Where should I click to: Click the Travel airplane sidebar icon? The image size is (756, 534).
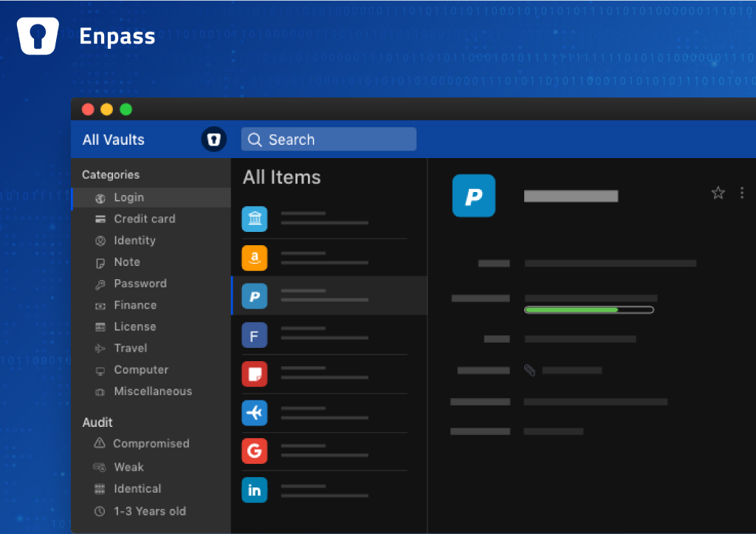coord(100,349)
